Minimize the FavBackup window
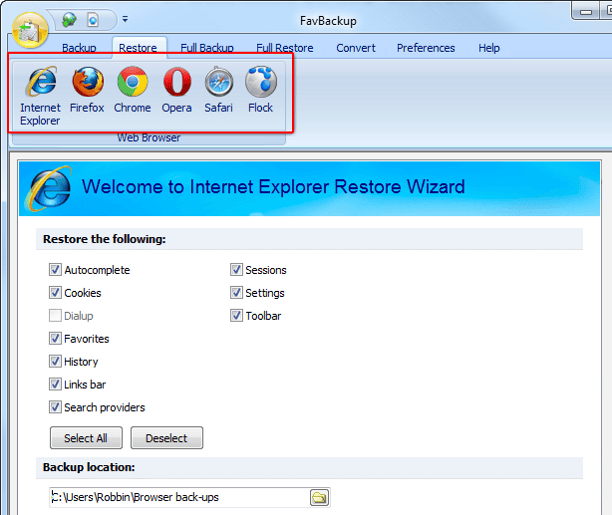Screen dimensions: 612x515 click(x=586, y=12)
